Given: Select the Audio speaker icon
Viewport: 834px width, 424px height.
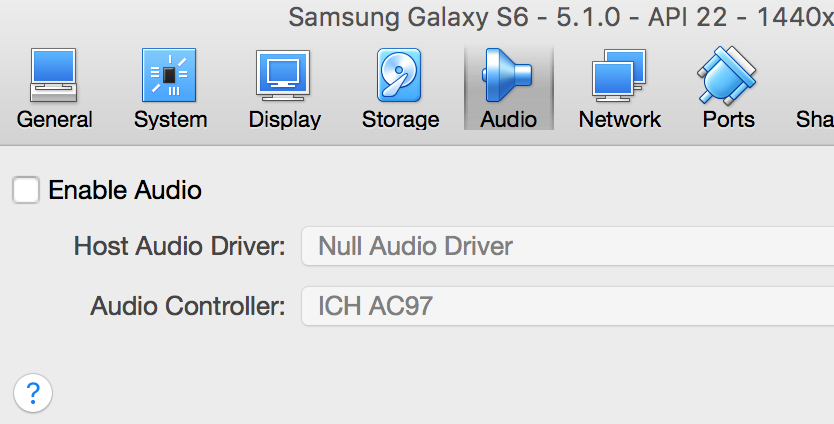Looking at the screenshot, I should click(508, 75).
